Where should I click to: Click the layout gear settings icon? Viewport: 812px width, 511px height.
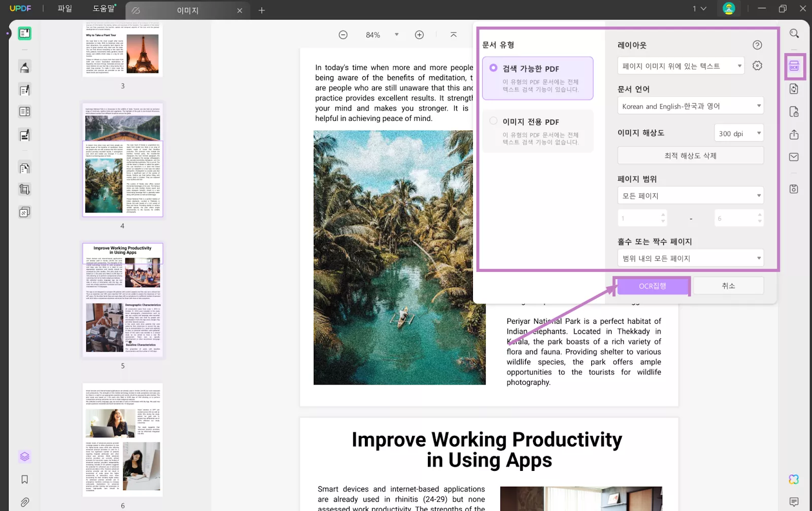(x=757, y=65)
